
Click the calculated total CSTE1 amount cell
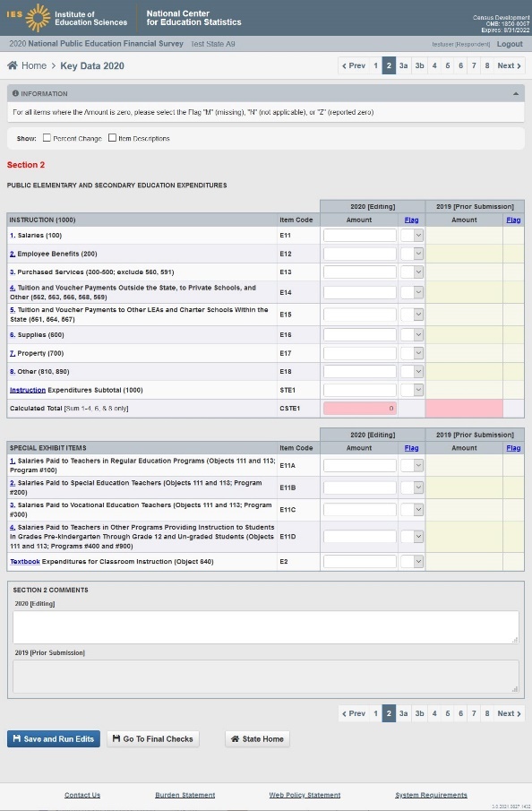[360, 408]
